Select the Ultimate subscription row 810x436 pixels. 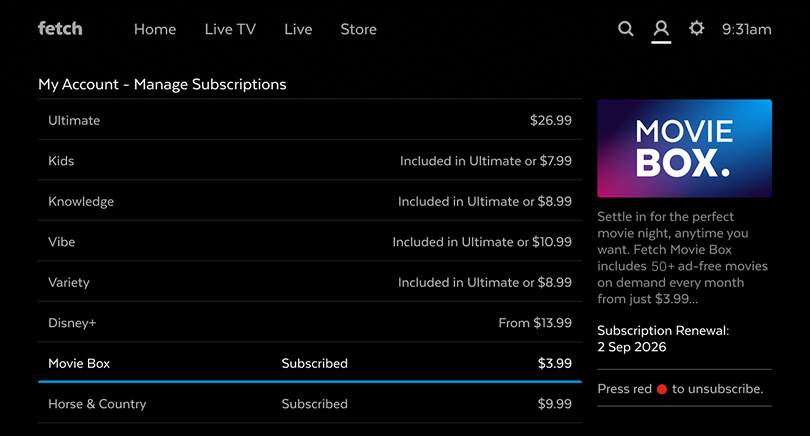click(x=310, y=120)
